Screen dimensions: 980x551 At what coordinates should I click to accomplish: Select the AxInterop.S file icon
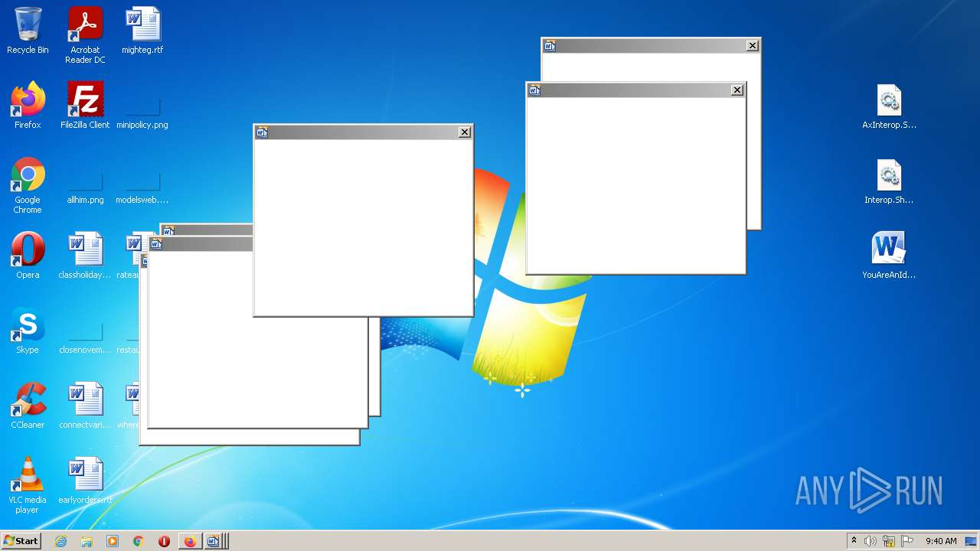click(889, 106)
